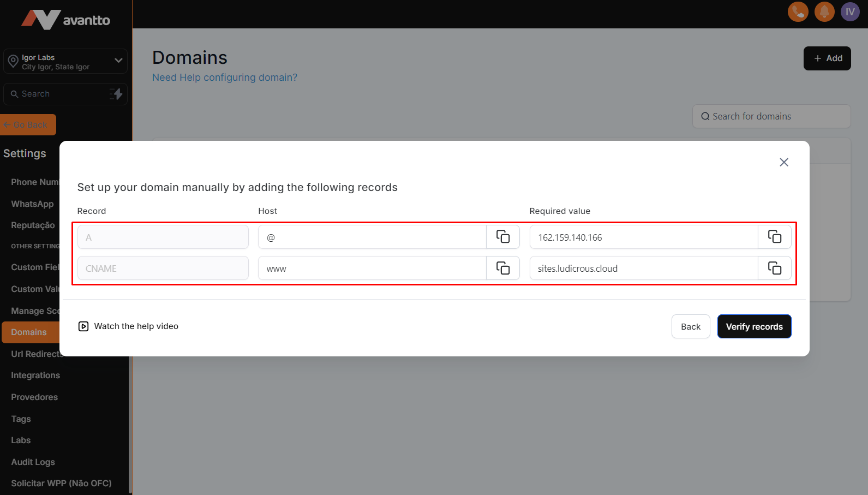Copy the www host value
This screenshot has width=868, height=495.
pyautogui.click(x=502, y=268)
